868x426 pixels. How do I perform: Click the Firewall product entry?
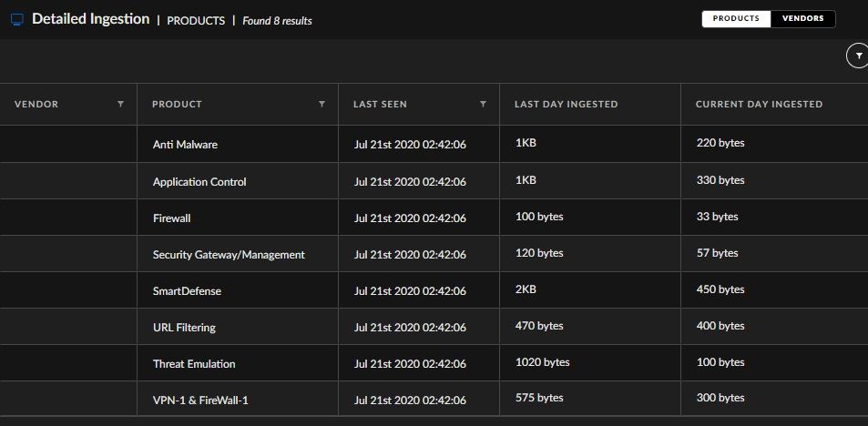(x=171, y=218)
